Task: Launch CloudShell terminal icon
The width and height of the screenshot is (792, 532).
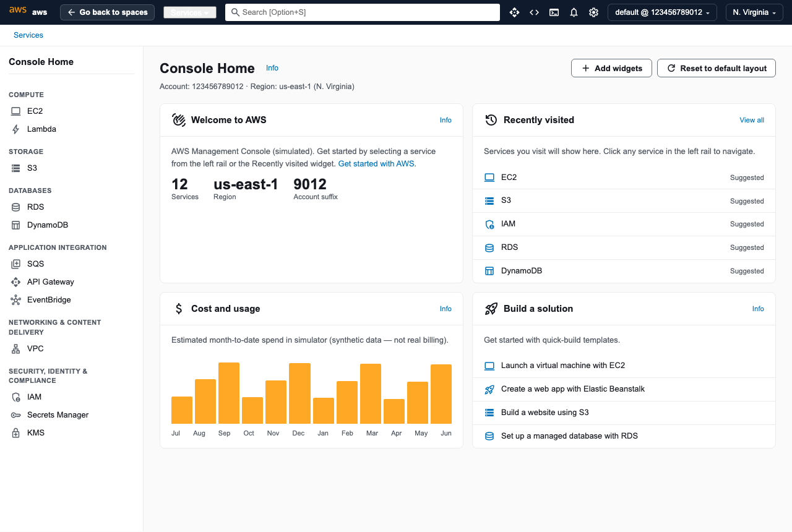Action: click(554, 12)
